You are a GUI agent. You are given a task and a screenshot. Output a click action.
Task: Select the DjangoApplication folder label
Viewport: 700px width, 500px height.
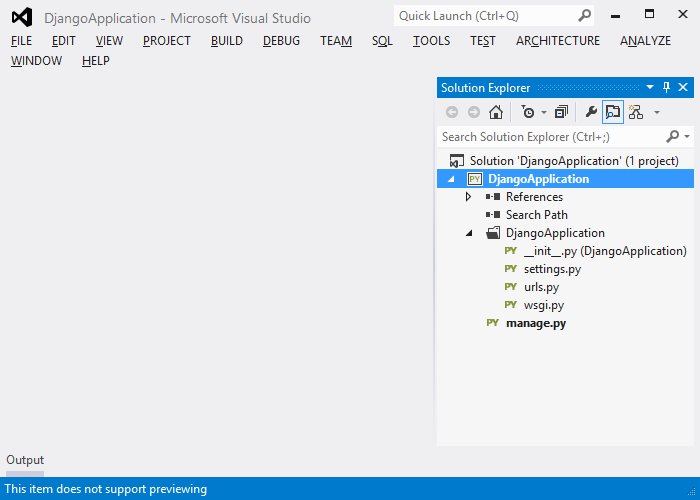pos(555,233)
